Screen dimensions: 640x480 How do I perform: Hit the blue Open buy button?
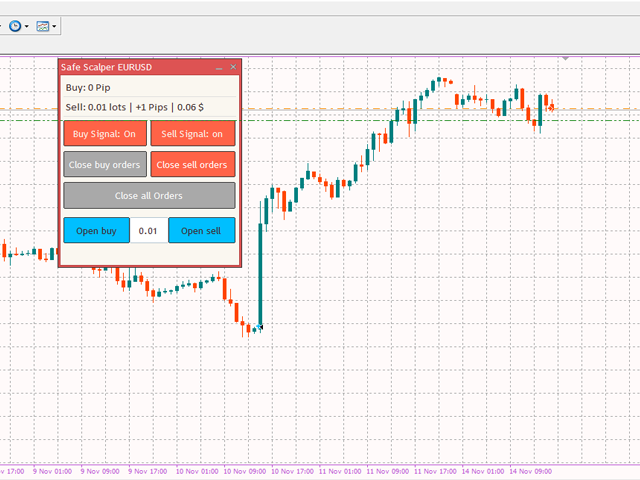point(96,230)
